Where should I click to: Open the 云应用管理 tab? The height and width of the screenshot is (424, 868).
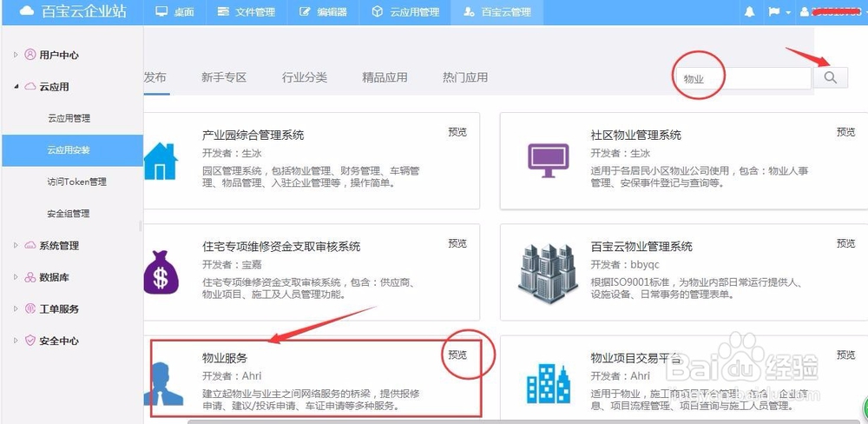(x=405, y=12)
